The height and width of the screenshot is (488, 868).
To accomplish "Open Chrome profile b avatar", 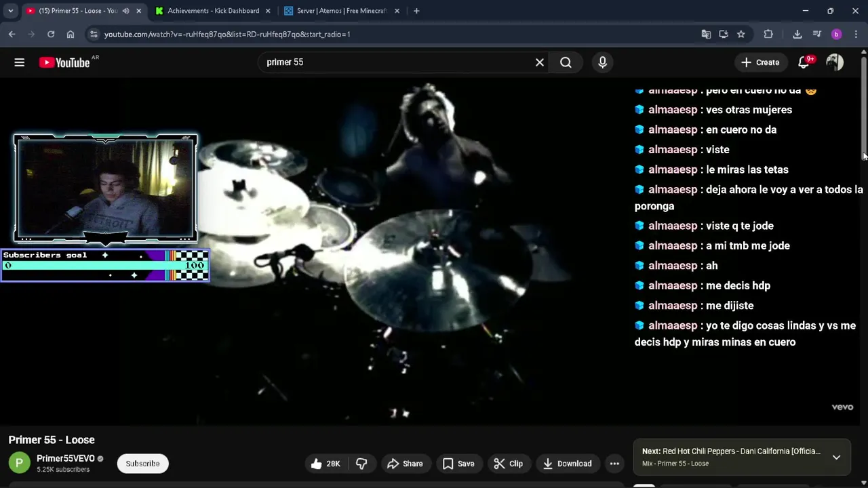I will [x=836, y=34].
